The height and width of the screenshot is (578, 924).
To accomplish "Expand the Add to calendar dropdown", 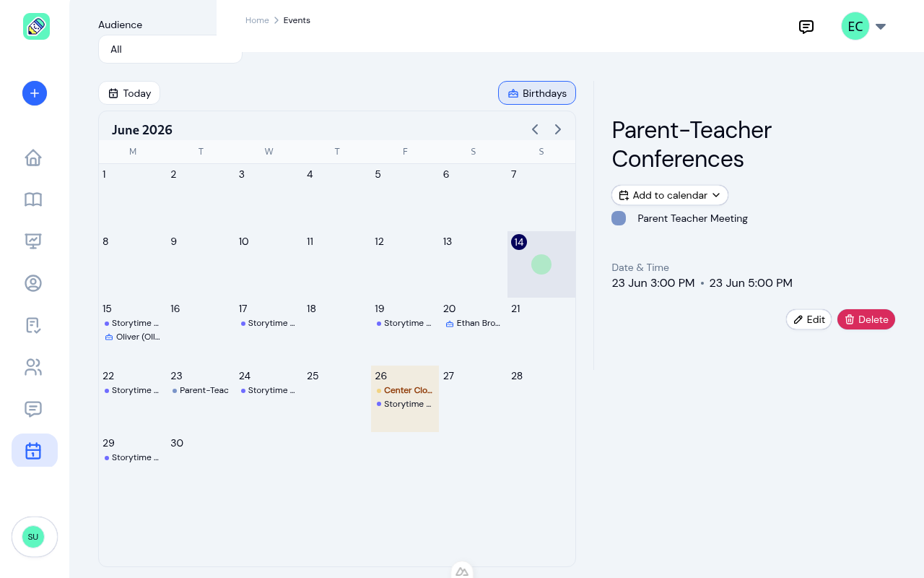I will (670, 195).
